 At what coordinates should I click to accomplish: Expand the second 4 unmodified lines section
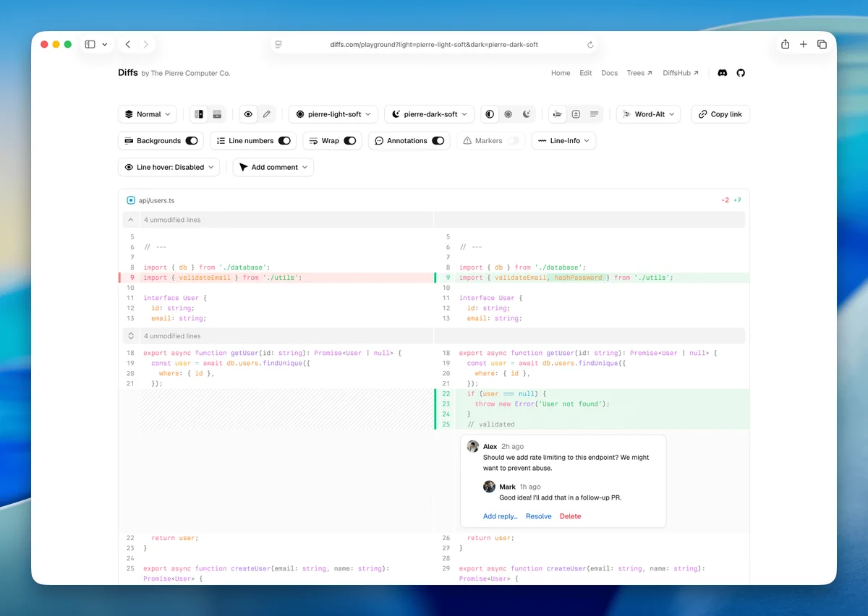click(x=131, y=336)
